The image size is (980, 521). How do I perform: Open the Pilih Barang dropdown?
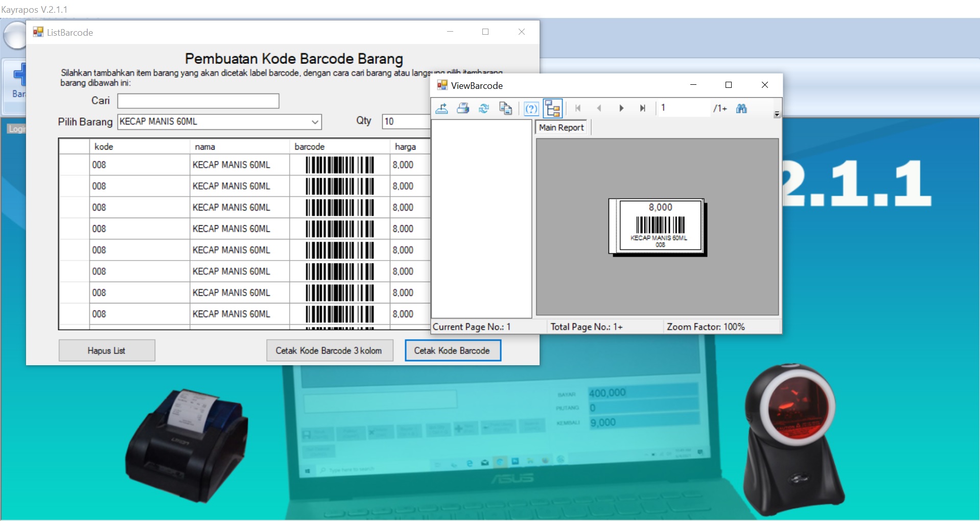click(315, 122)
